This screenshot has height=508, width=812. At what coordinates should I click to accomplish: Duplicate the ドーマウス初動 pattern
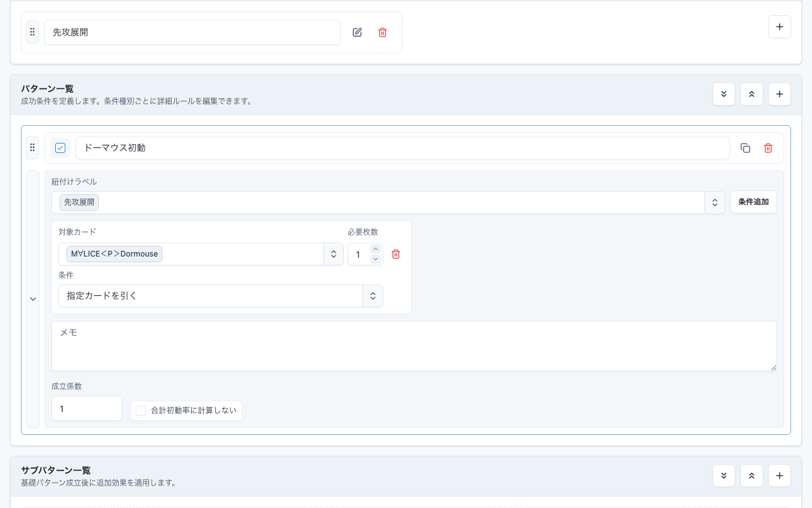[x=745, y=148]
